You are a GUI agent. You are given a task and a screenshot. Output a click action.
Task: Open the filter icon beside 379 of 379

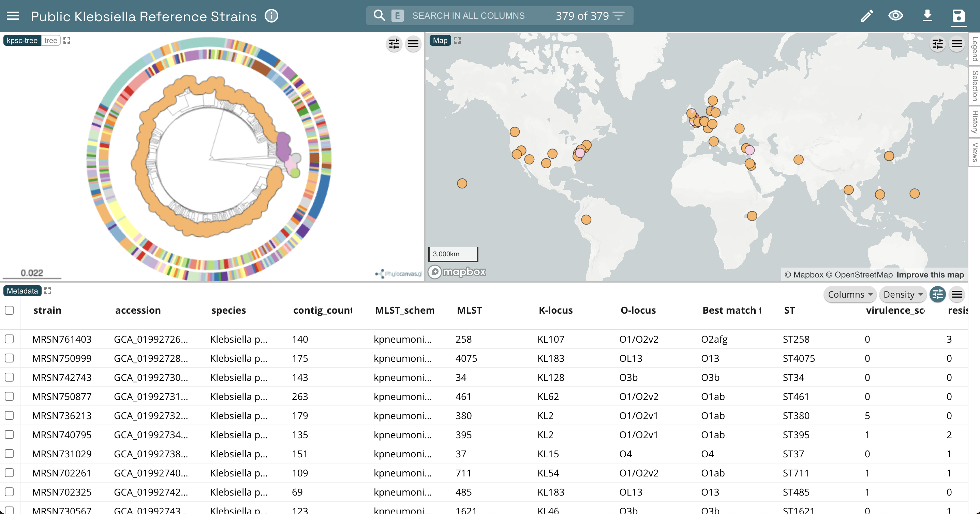[x=619, y=16]
